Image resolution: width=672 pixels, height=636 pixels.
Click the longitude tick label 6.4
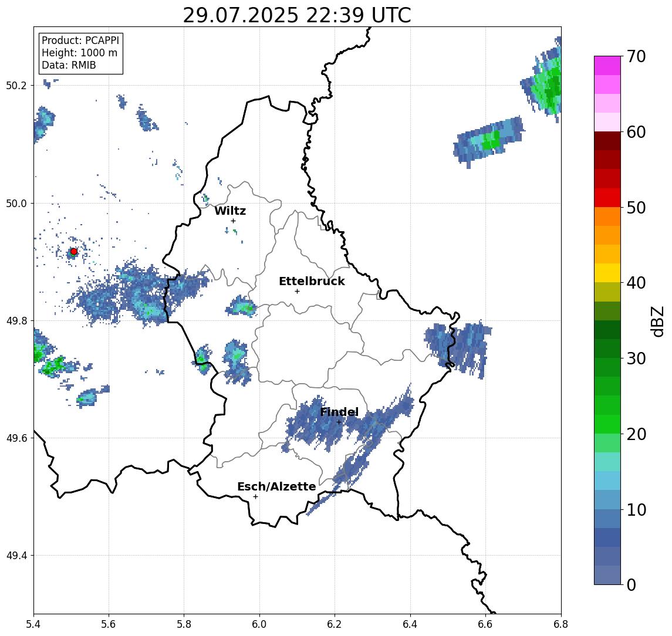(410, 624)
